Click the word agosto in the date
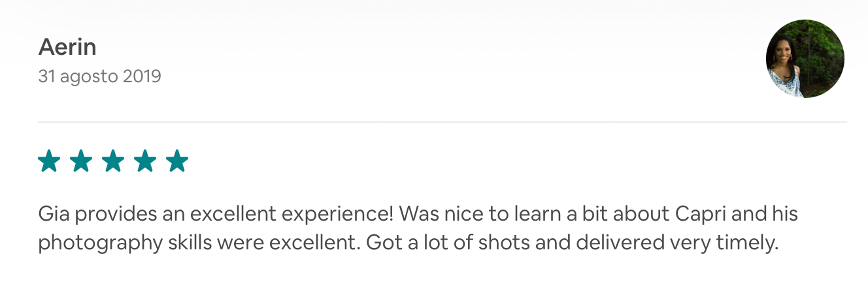This screenshot has height=282, width=868. coord(89,76)
